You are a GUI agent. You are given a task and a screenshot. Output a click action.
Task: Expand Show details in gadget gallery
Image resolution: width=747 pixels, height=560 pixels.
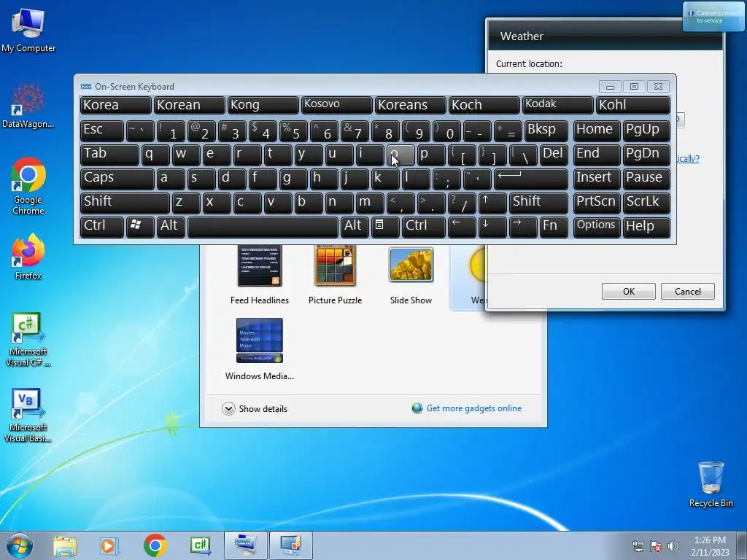(255, 408)
